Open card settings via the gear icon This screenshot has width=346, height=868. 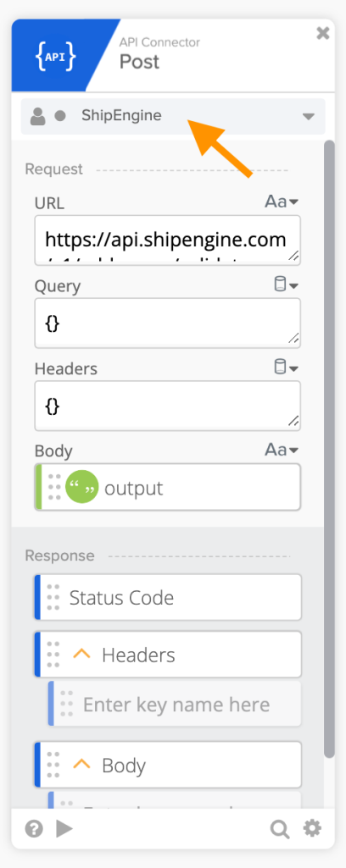click(312, 829)
